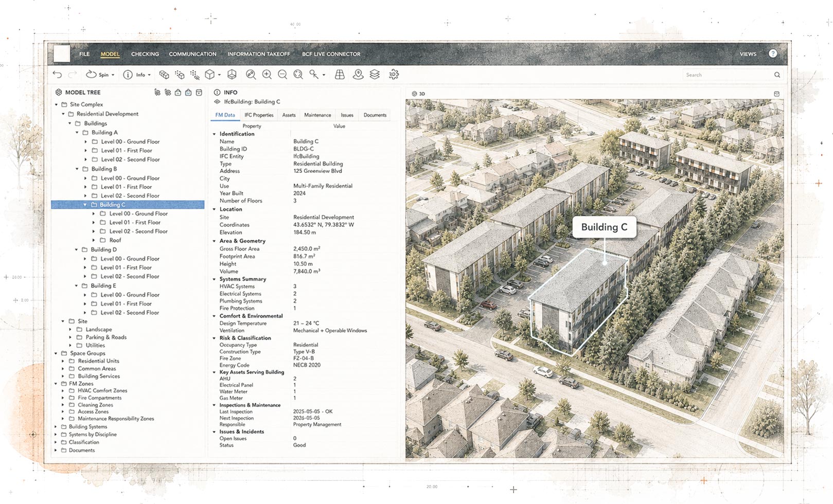833x504 pixels.
Task: Click the Redo arrow icon
Action: coord(73,75)
